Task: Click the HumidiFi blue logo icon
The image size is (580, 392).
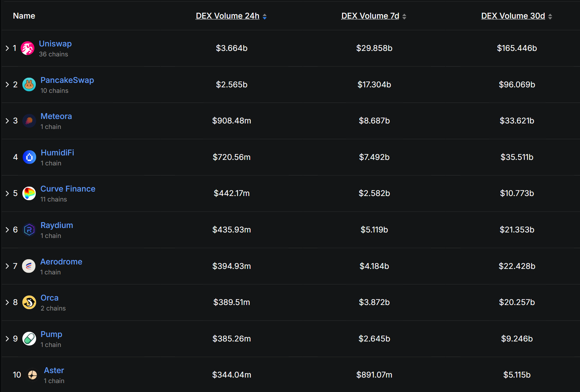Action: 29,157
